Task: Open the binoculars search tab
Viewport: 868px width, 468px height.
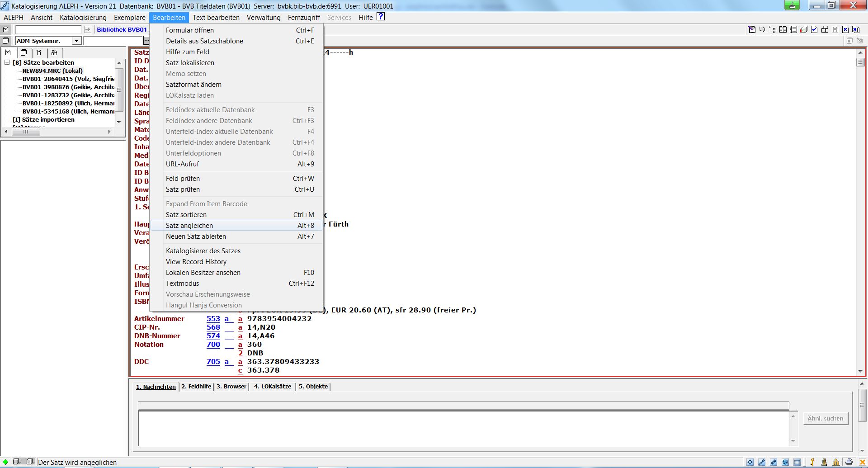Action: [54, 52]
